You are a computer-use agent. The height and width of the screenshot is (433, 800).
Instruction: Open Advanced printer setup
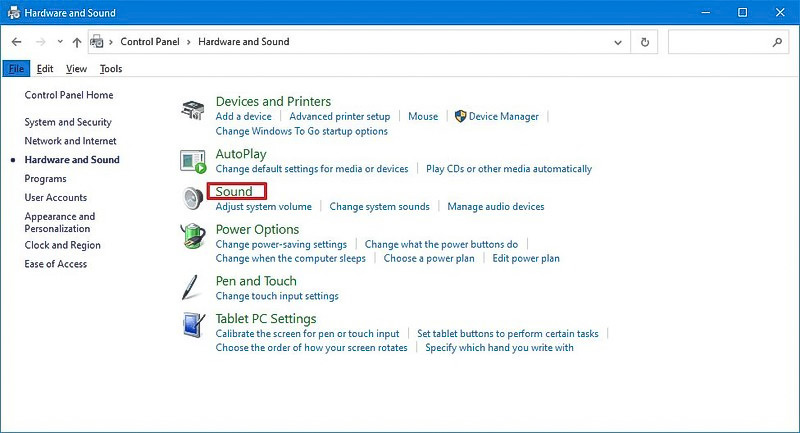(339, 116)
